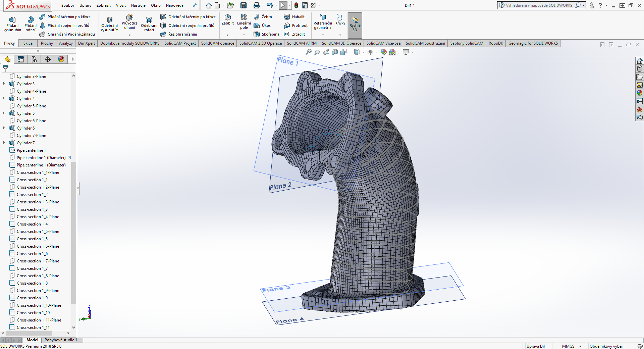The image size is (644, 349).
Task: Switch to the Plochy tab
Action: tap(47, 43)
